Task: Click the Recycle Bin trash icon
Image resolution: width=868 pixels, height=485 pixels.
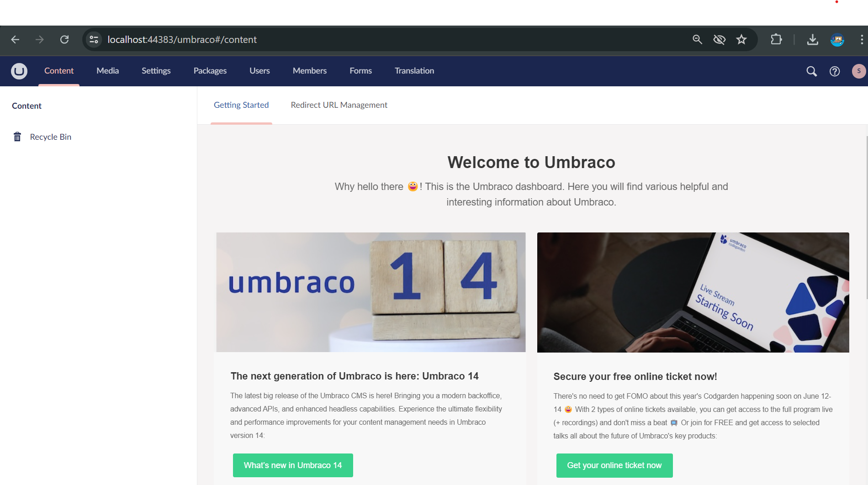Action: pos(17,137)
